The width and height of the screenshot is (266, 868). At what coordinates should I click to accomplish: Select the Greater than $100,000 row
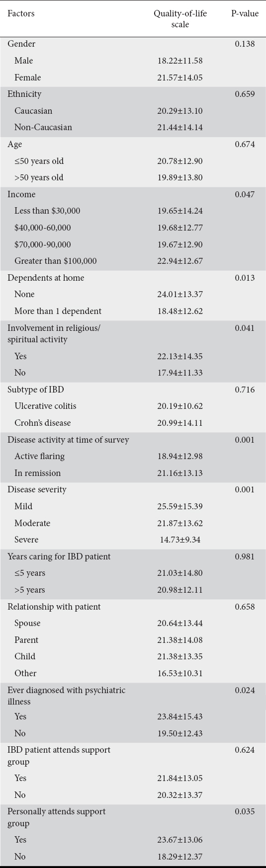tap(133, 261)
